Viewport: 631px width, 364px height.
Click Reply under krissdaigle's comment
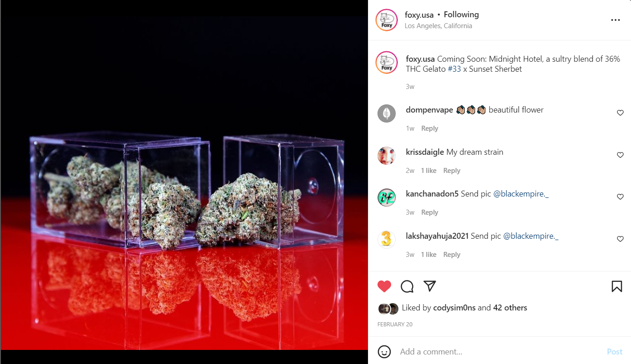pyautogui.click(x=452, y=171)
